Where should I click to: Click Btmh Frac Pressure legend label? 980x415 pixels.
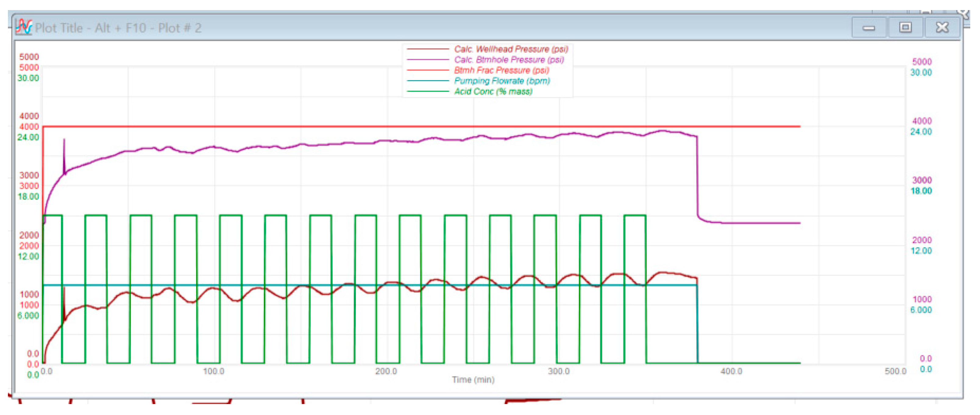click(x=501, y=70)
